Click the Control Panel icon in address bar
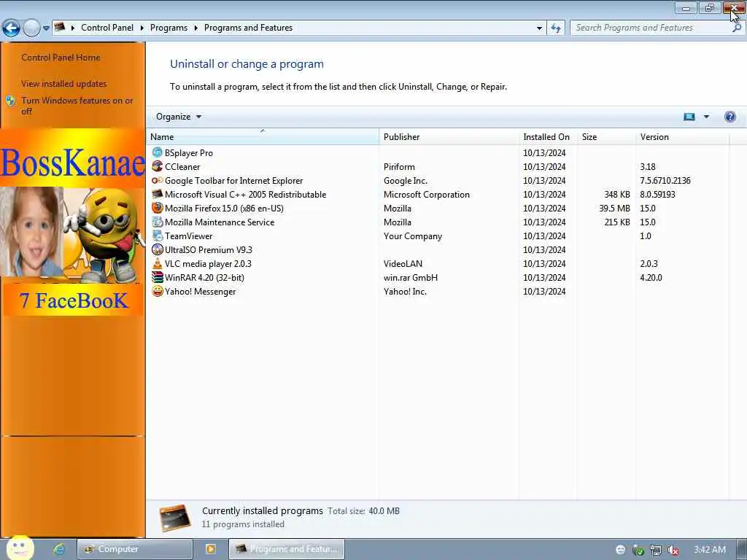Screen dimensions: 747x560 tap(60, 27)
